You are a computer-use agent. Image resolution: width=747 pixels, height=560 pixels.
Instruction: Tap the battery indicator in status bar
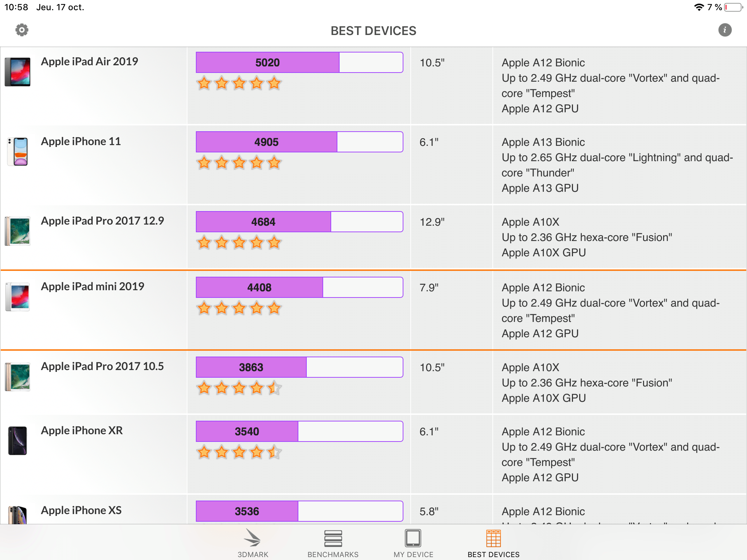coord(733,7)
